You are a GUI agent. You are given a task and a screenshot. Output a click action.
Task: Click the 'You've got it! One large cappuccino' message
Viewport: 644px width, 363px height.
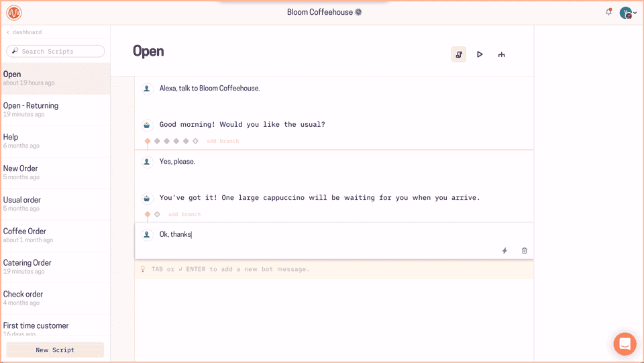click(x=319, y=197)
